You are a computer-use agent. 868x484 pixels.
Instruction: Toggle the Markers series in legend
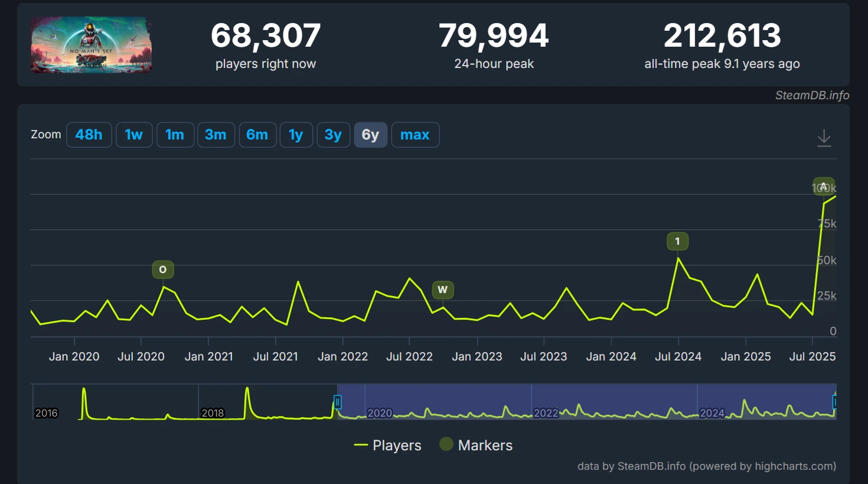(476, 445)
